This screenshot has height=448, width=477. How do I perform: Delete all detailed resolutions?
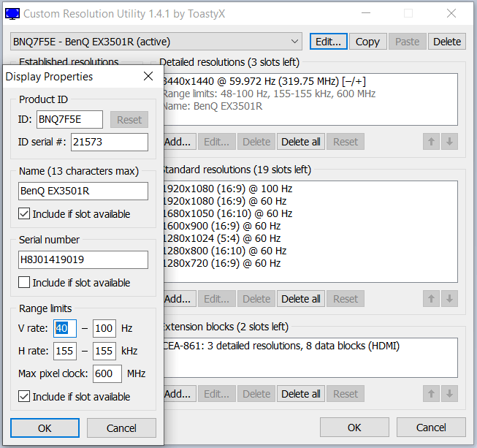pos(301,142)
